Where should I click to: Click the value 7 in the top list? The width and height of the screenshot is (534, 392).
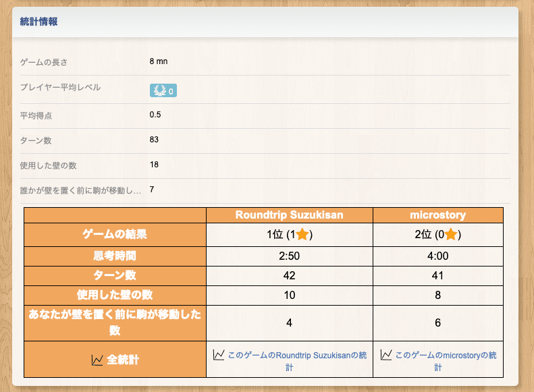click(x=152, y=190)
